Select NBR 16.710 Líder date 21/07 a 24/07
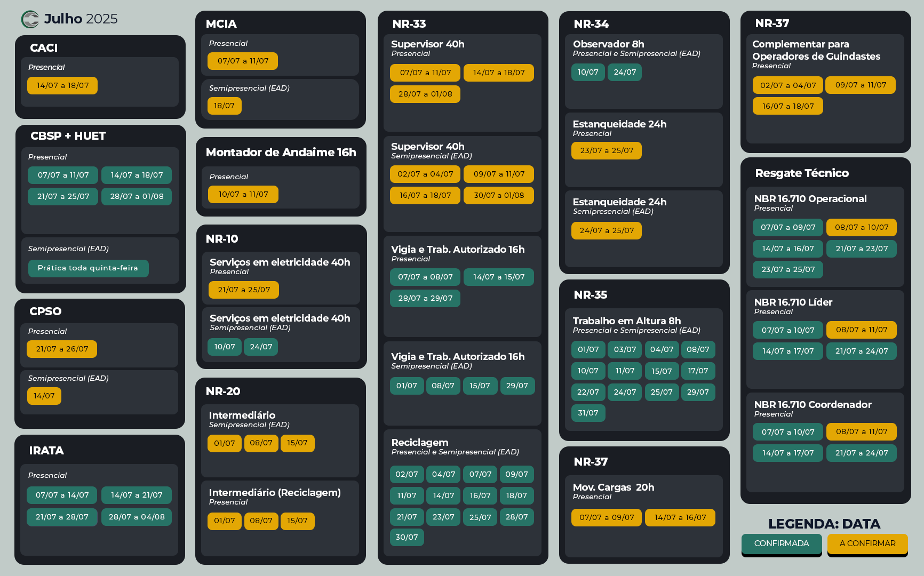Image resolution: width=924 pixels, height=576 pixels. point(862,351)
